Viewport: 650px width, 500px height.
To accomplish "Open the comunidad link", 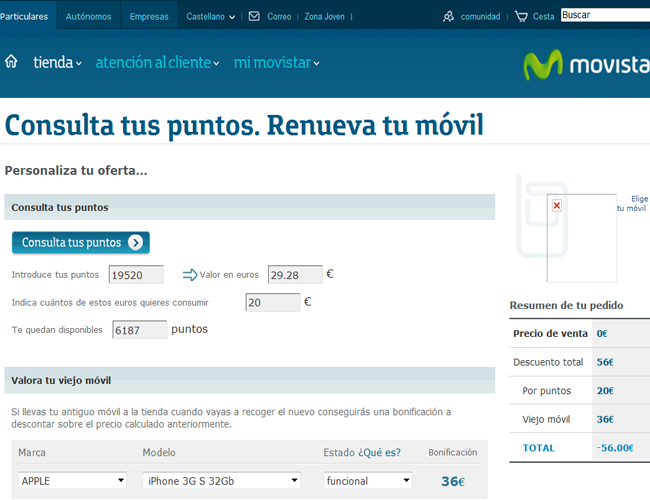I will pos(480,17).
